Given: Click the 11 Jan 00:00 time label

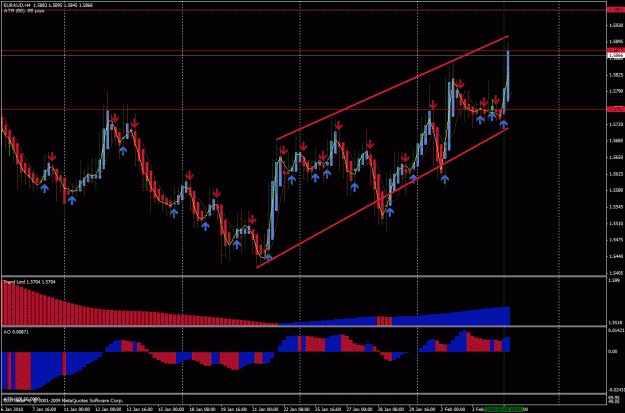Looking at the screenshot, I should click(76, 409).
